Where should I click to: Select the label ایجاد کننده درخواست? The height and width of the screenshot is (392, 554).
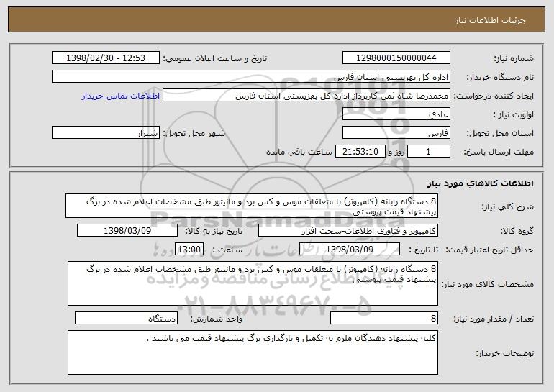[494, 96]
